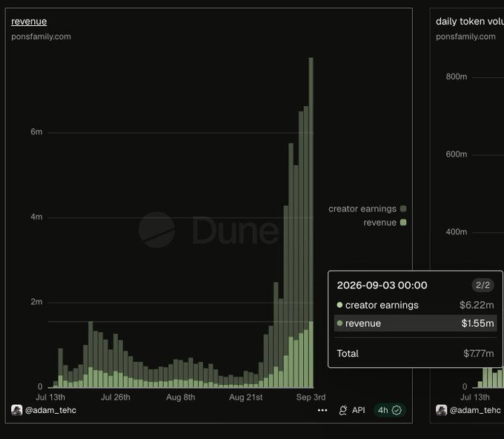504x439 pixels.
Task: Click the tooltip date 2026-09-03 00:00
Action: coord(382,285)
